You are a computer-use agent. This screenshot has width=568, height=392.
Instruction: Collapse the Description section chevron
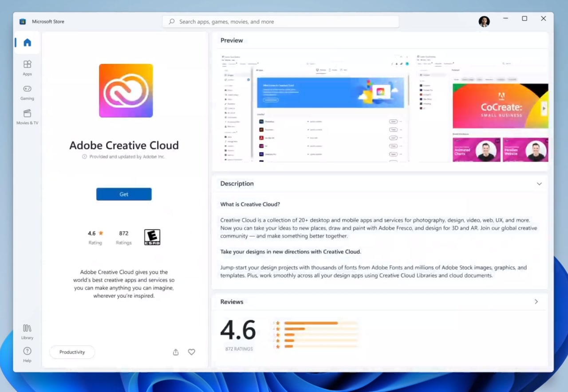(539, 184)
